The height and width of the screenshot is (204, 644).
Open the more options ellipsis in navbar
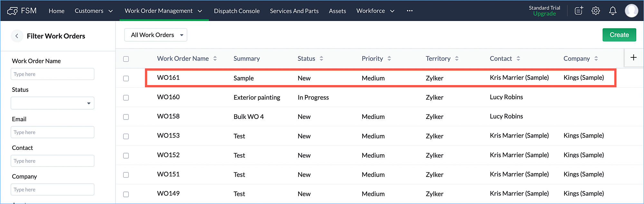pos(410,11)
